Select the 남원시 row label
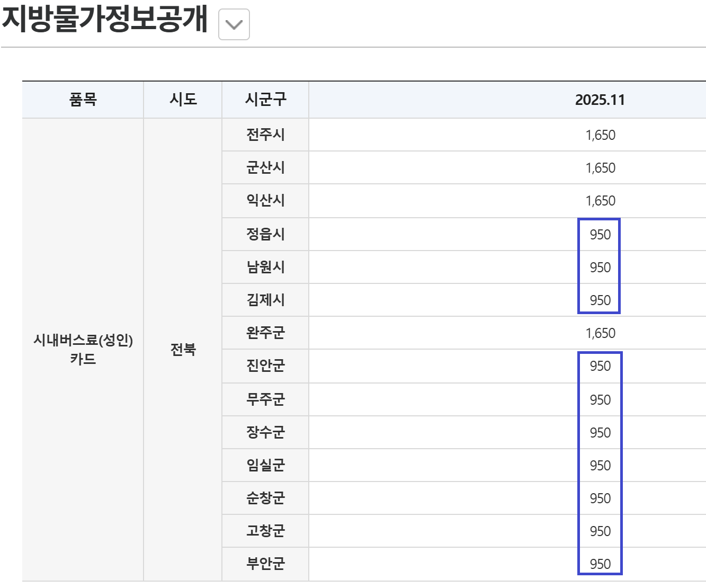Viewport: 706px width, 588px height. pyautogui.click(x=265, y=267)
